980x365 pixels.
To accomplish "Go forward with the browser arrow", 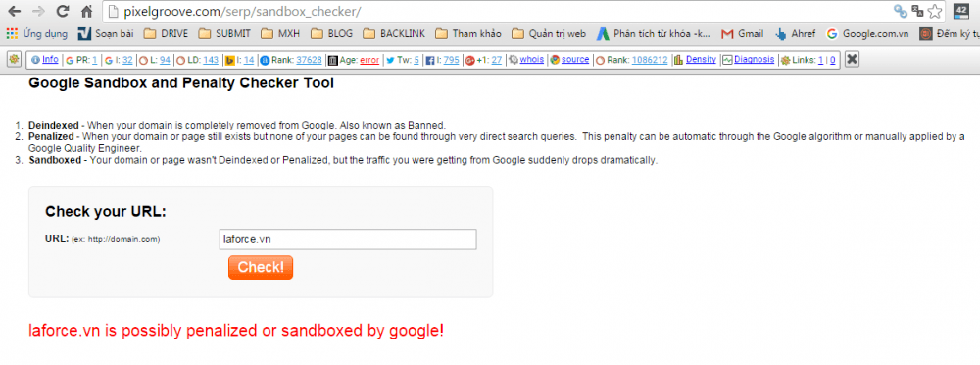I will pyautogui.click(x=38, y=11).
